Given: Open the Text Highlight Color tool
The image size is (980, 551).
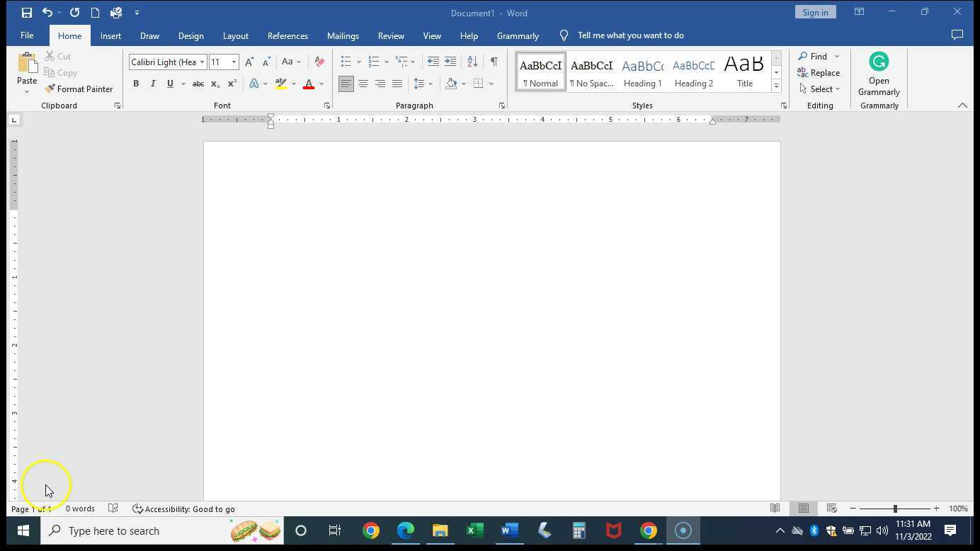Looking at the screenshot, I should click(x=281, y=84).
